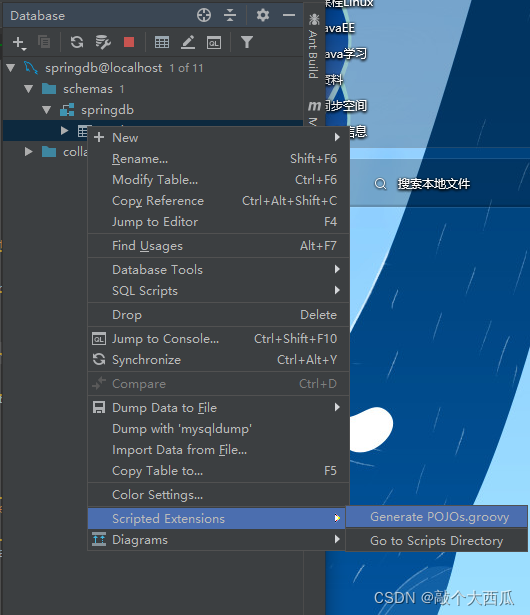Image resolution: width=530 pixels, height=615 pixels.
Task: Run Generate POJOs.groovy script
Action: pos(437,517)
